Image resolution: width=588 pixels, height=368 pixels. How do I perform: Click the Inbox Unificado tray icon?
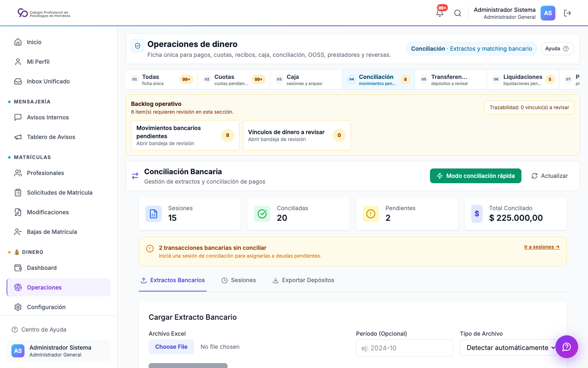point(18,81)
